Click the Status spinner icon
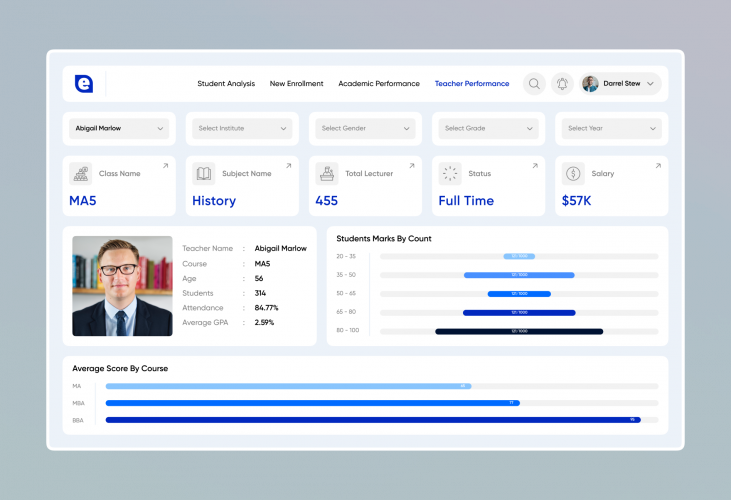Viewport: 731px width, 500px height. pos(450,174)
